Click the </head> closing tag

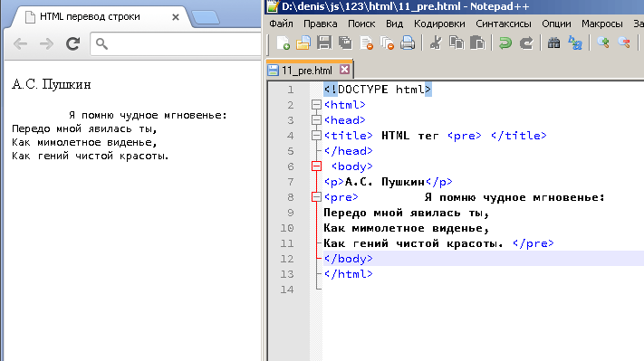349,151
